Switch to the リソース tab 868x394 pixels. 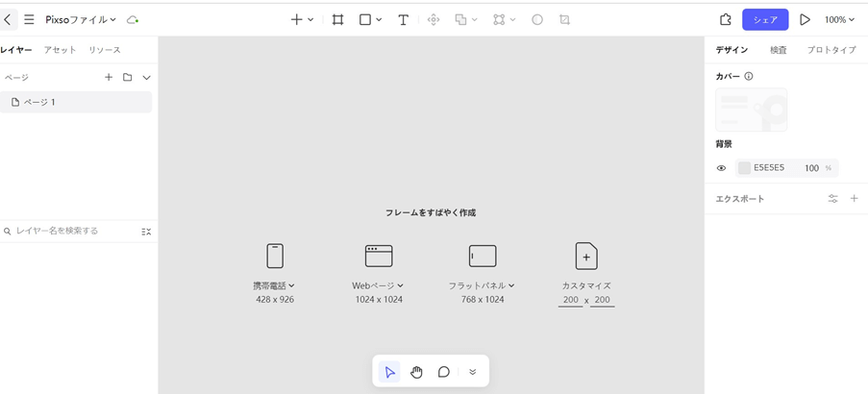tap(105, 50)
